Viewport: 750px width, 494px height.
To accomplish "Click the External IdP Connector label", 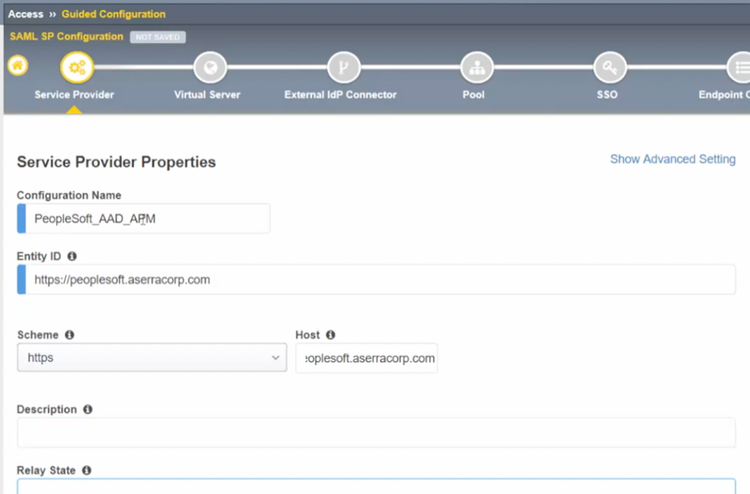I will (341, 95).
